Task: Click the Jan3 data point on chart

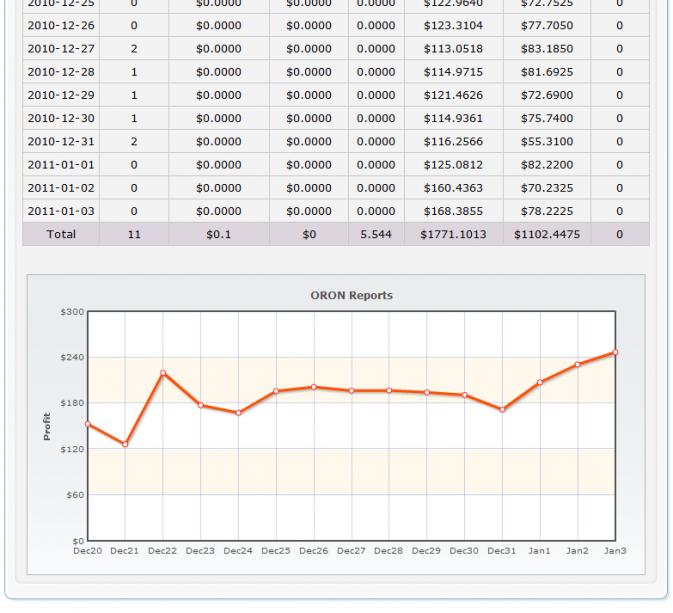Action: (615, 352)
